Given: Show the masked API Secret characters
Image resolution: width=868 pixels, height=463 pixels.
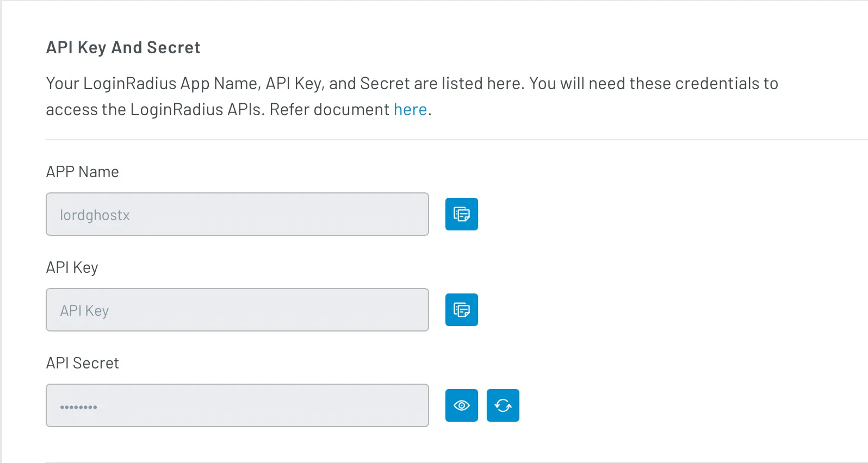Looking at the screenshot, I should tap(461, 405).
